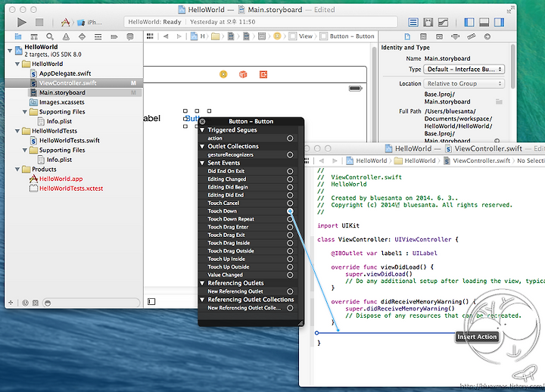Image resolution: width=545 pixels, height=392 pixels.
Task: Open the Find navigator
Action: point(50,36)
